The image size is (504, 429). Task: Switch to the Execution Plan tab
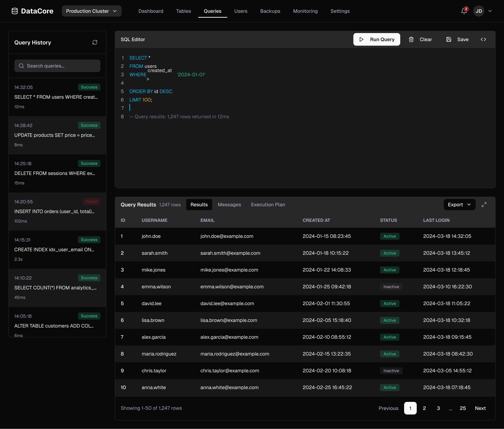pos(268,205)
